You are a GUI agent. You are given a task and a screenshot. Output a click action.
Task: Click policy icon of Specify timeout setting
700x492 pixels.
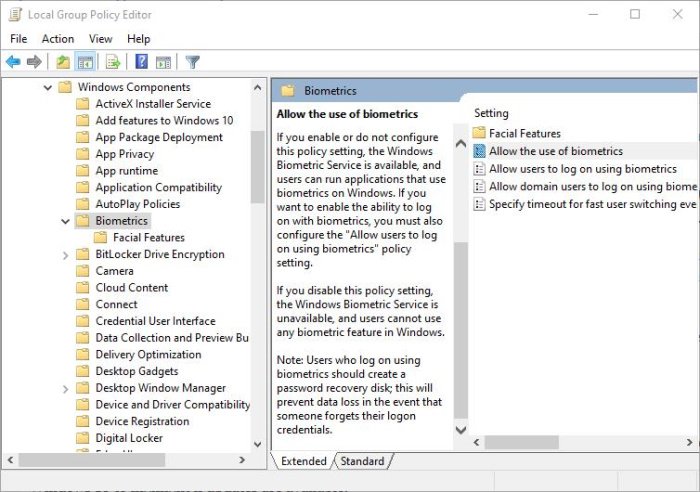click(479, 204)
